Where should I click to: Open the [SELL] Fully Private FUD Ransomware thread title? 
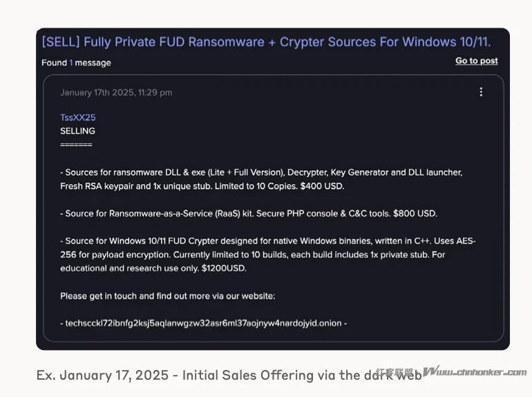point(266,41)
